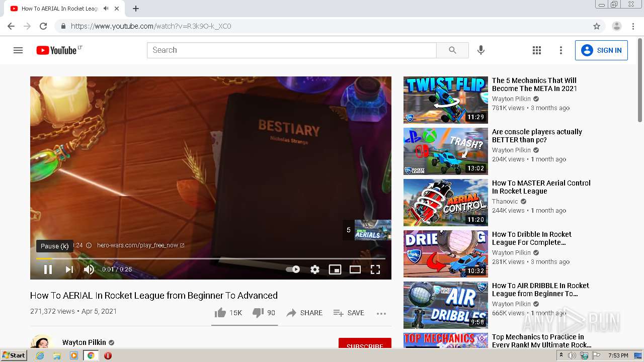The height and width of the screenshot is (362, 644).
Task: Open 'How To Dribble In Rocket League' title
Action: (x=532, y=238)
